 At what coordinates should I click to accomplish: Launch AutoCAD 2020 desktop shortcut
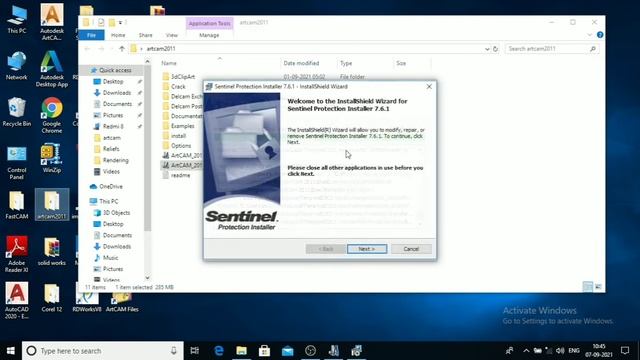17,301
